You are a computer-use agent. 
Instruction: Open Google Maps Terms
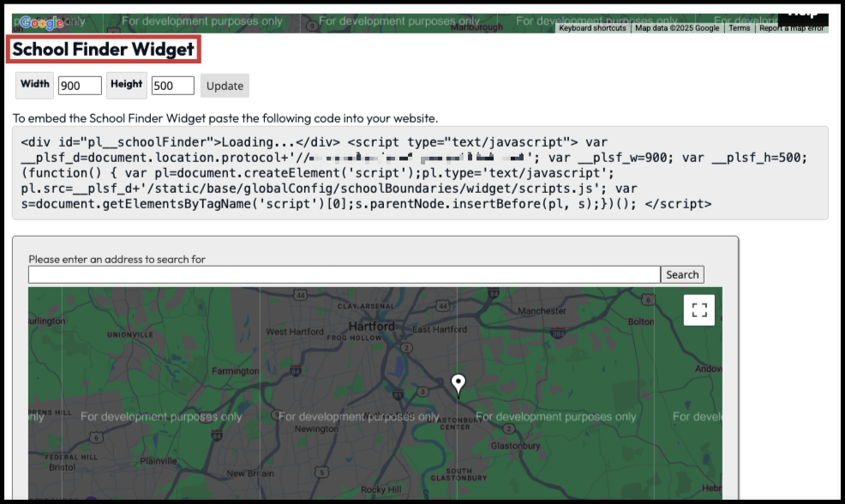[x=739, y=27]
